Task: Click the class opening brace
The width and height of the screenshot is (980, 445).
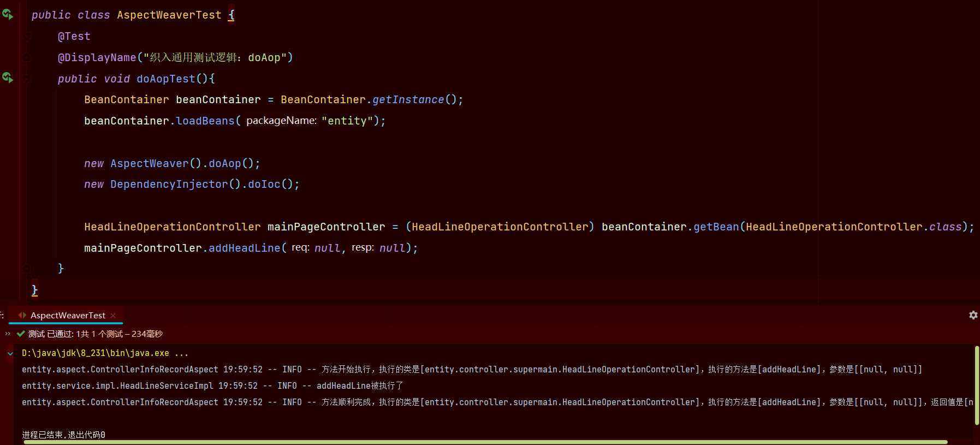Action: (x=231, y=15)
